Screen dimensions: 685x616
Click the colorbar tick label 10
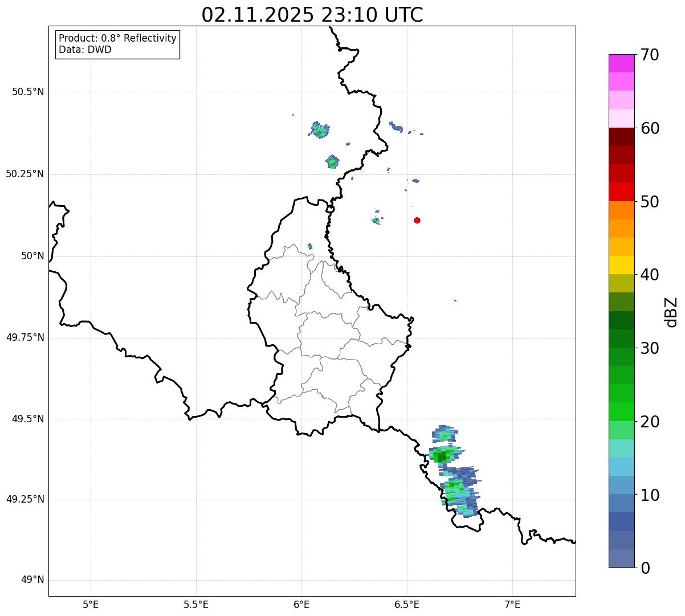coord(650,495)
